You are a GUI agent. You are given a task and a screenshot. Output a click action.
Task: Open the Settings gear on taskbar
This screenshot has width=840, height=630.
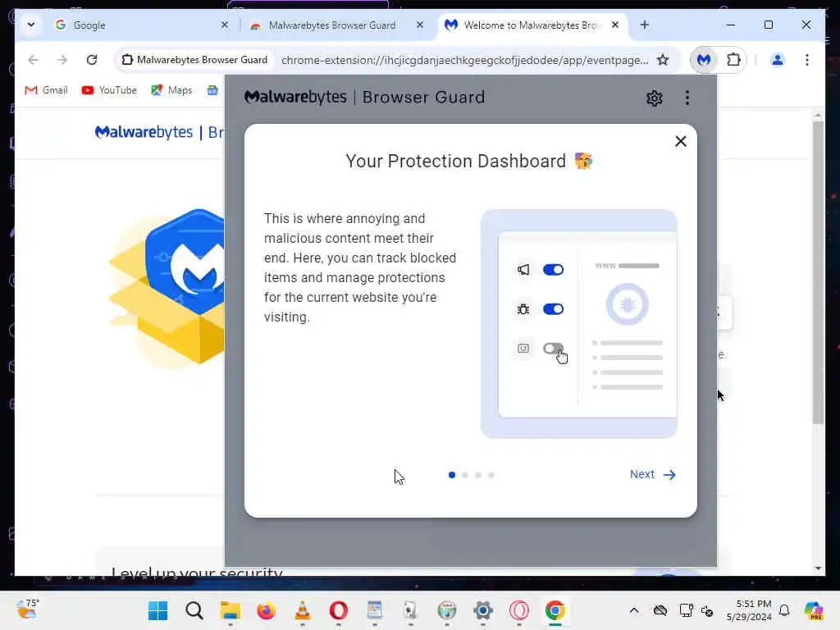pyautogui.click(x=482, y=610)
